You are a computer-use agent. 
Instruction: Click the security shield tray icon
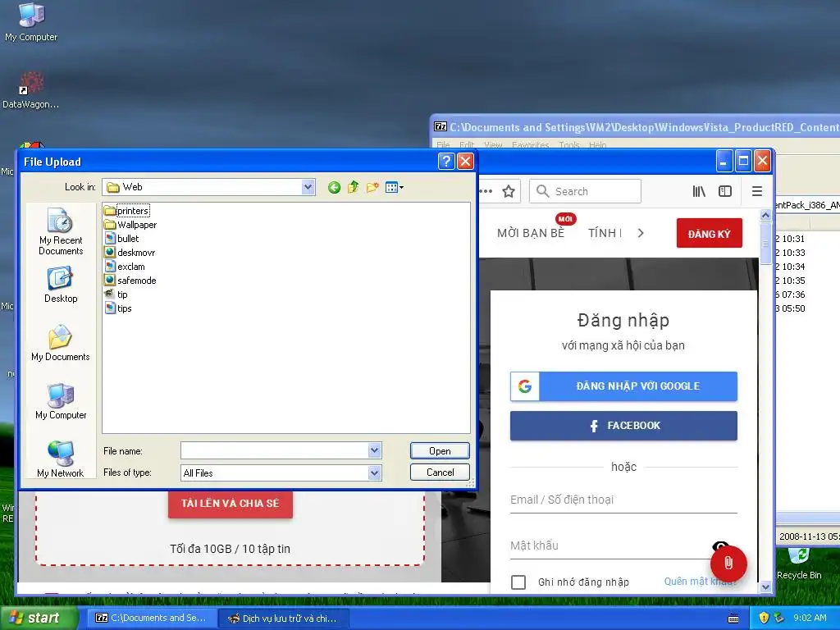point(764,618)
